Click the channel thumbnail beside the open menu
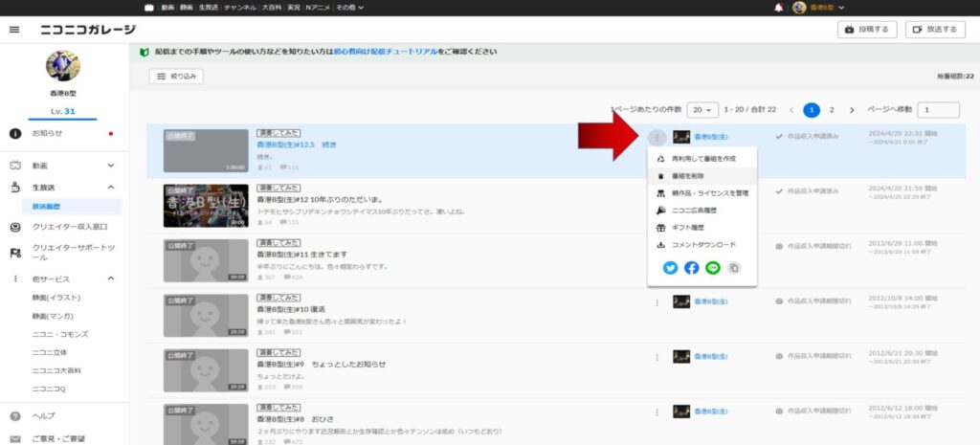This screenshot has width=980, height=445. (x=681, y=137)
